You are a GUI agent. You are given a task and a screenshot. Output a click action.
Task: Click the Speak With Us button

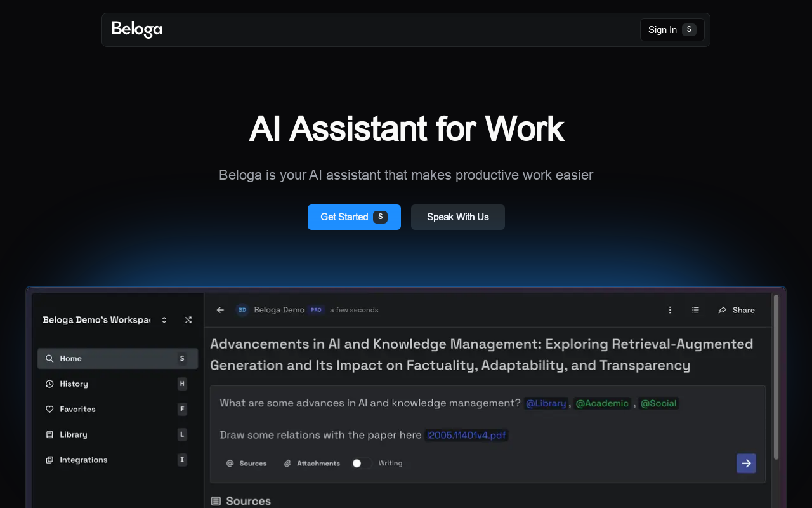pyautogui.click(x=458, y=217)
